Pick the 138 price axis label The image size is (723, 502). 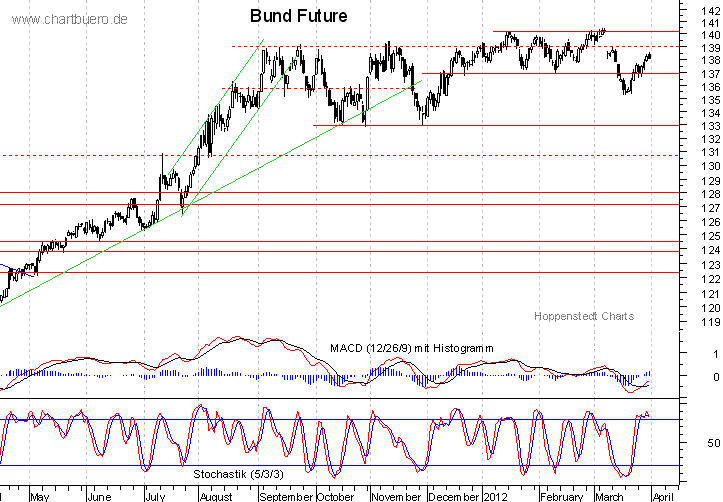click(x=710, y=60)
